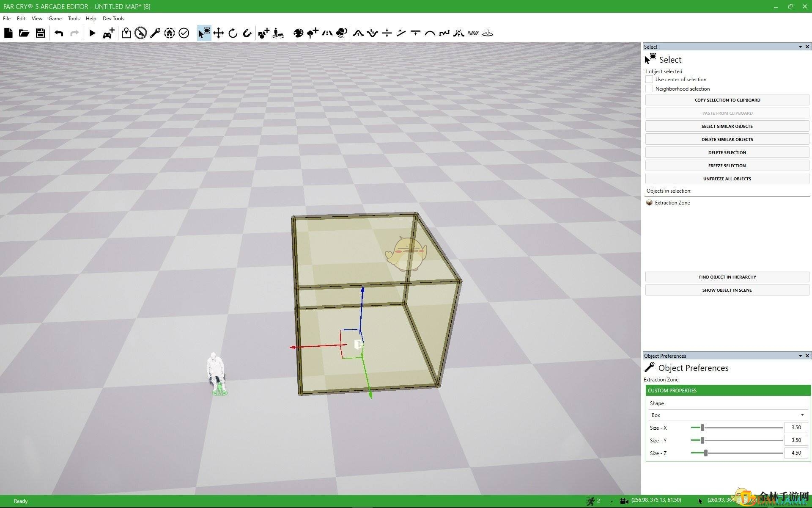The height and width of the screenshot is (508, 812).
Task: Save the map with floppy icon
Action: click(x=40, y=33)
